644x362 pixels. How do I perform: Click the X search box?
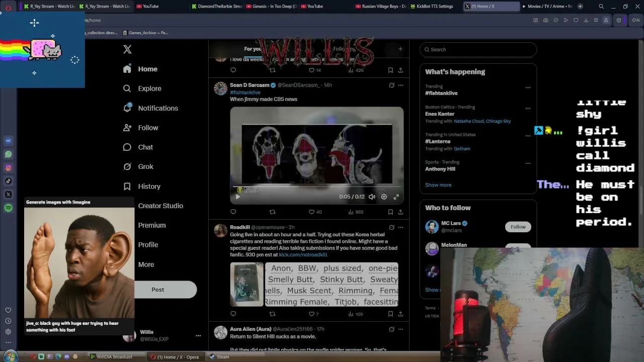(478, 49)
